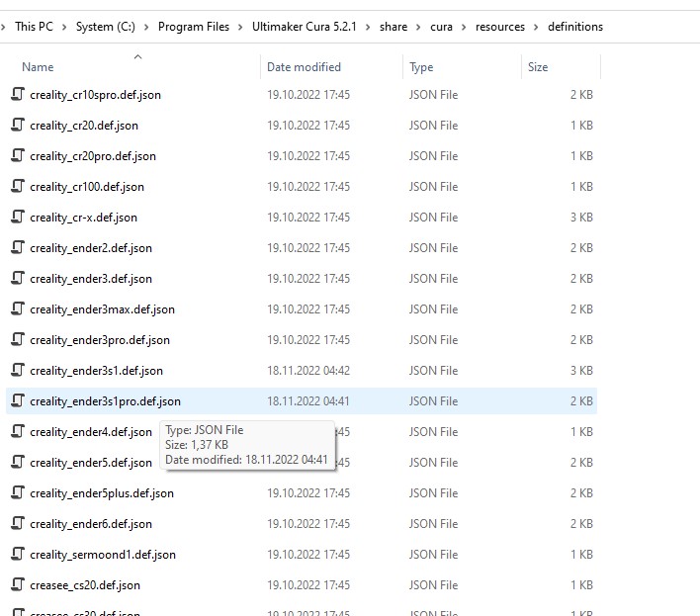Select file name creality_ender5.def.json
The image size is (700, 616).
click(91, 463)
